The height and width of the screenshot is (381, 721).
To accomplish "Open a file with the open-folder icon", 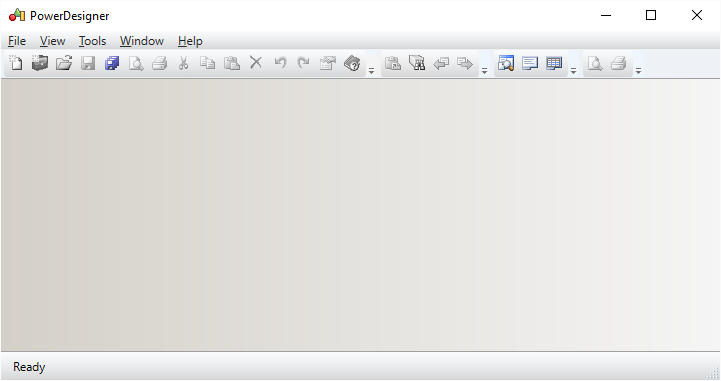I will (64, 63).
